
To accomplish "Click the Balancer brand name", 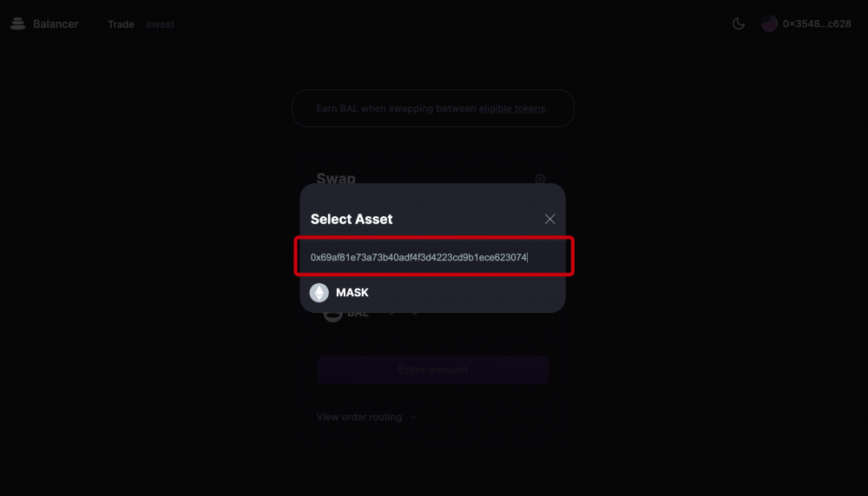I will [x=56, y=24].
